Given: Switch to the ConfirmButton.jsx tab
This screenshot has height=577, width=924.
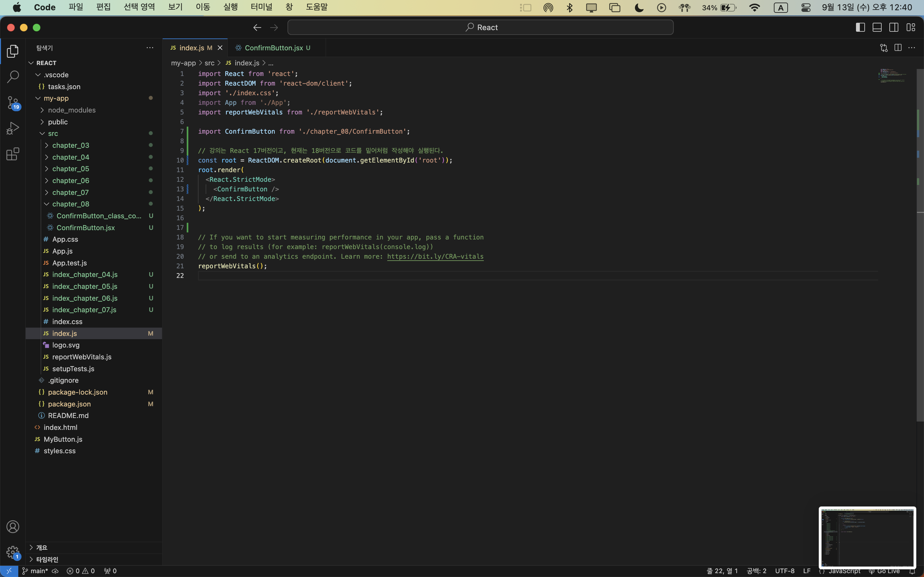Looking at the screenshot, I should pyautogui.click(x=273, y=48).
